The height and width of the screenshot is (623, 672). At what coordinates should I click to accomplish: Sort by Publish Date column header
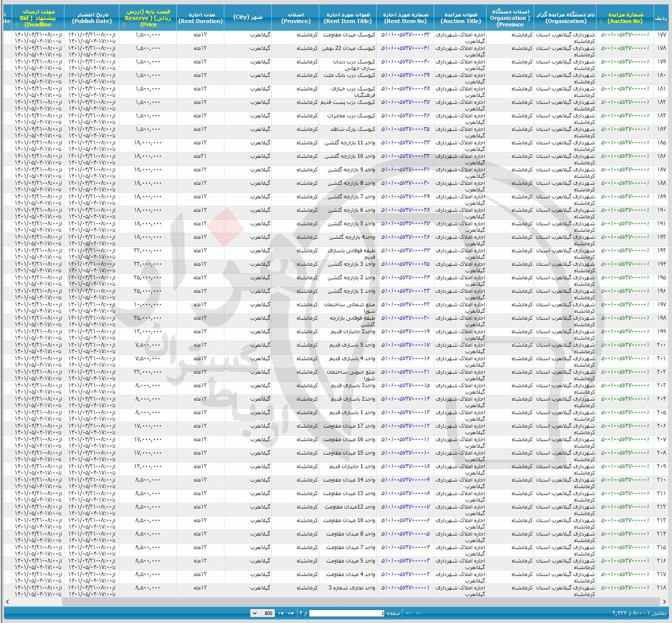point(91,18)
